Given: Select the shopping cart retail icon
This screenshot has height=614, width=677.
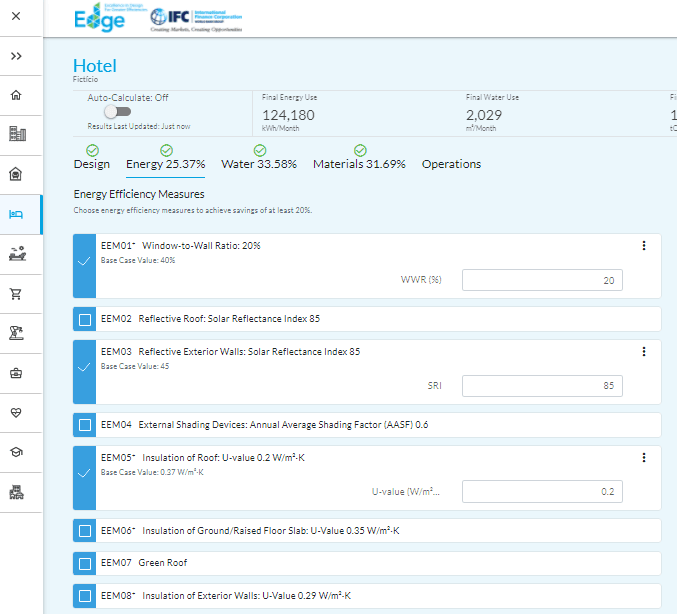Looking at the screenshot, I should click(16, 294).
